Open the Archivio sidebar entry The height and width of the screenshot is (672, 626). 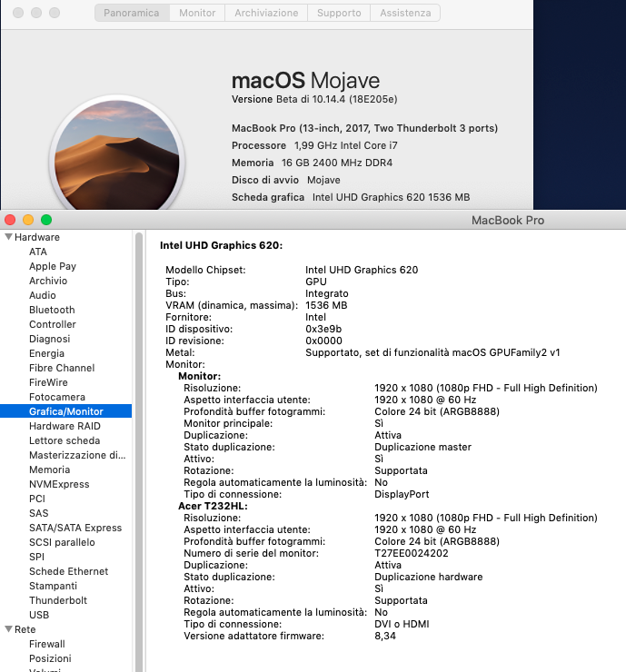click(x=48, y=281)
